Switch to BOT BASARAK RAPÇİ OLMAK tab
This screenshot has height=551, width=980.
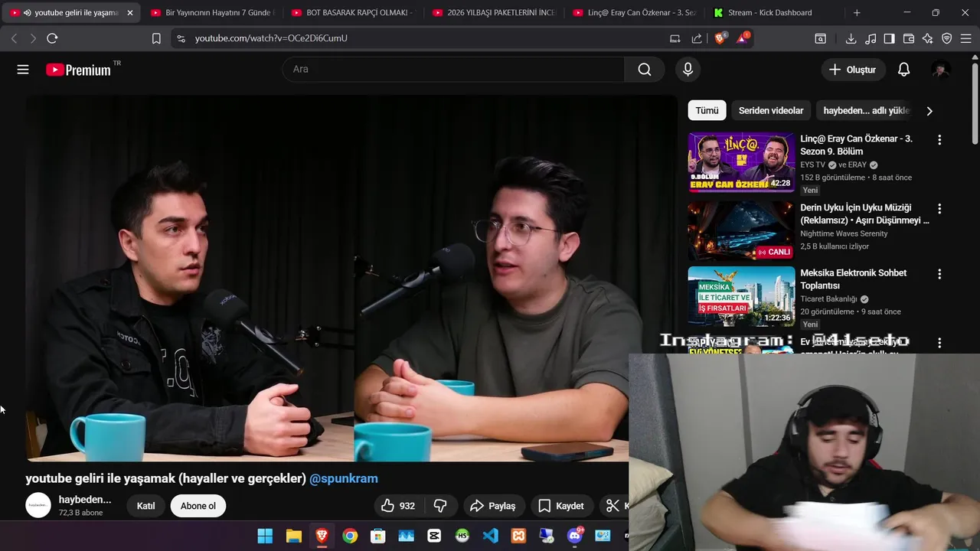353,13
